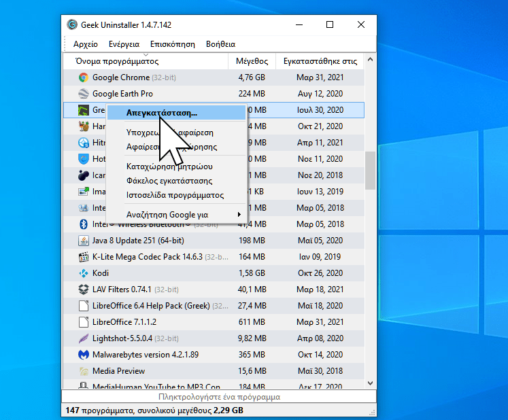Click the LibreOffice 6.4 Help Pack icon
Screen dimensions: 508x420
coord(84,306)
